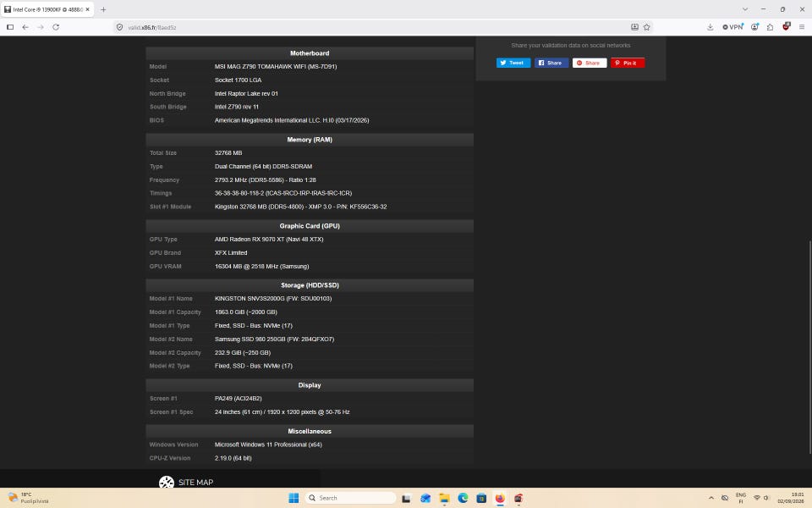Viewport: 812px width, 508px height.
Task: Click the Pin it button
Action: click(628, 63)
